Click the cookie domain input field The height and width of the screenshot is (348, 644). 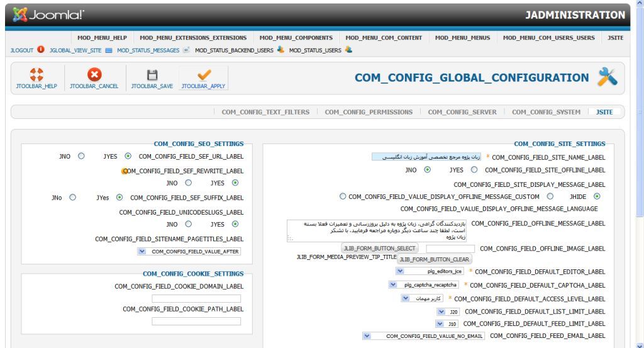[x=196, y=298]
